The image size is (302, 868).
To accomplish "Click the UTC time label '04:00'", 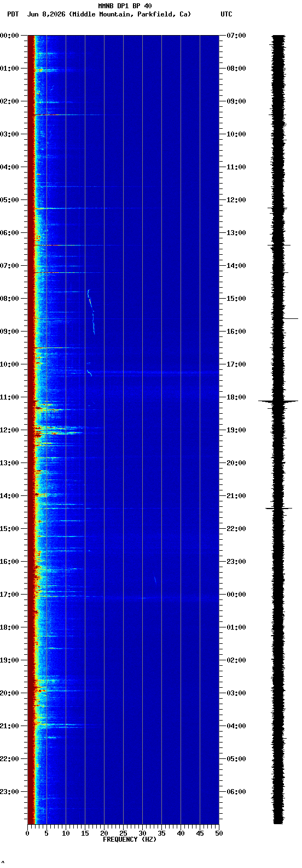I will 236,726.
